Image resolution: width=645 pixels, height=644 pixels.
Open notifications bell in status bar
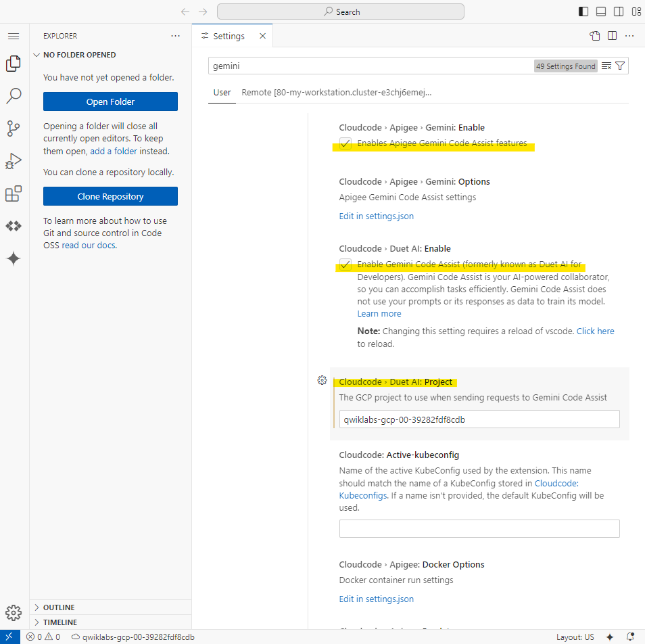(630, 637)
